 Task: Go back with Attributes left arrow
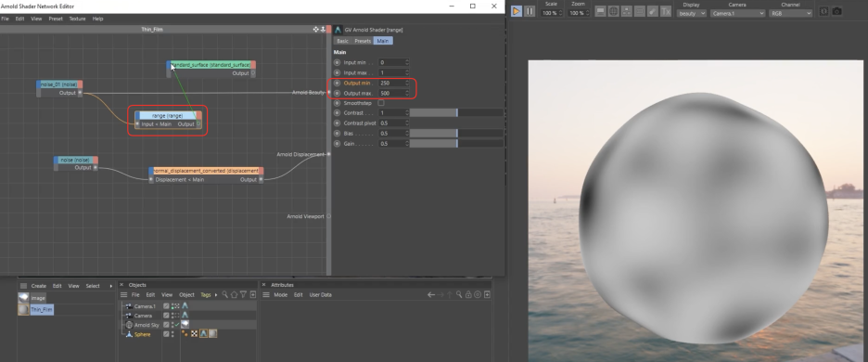click(x=431, y=295)
